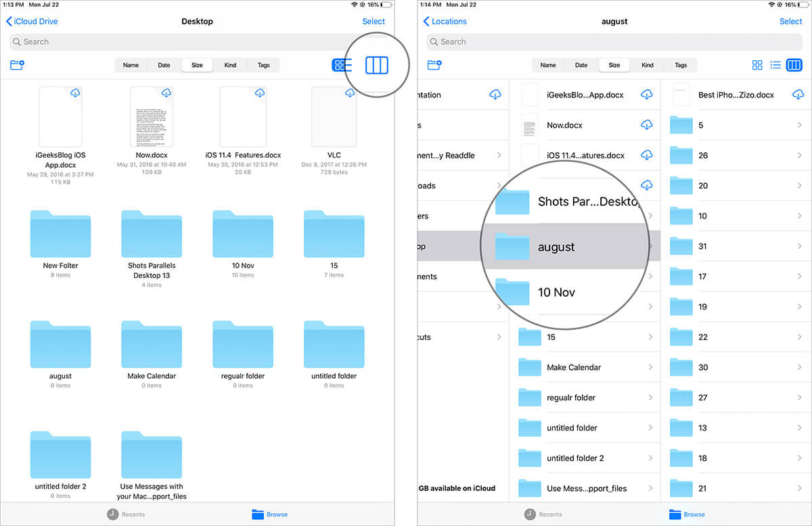Viewport: 812px width, 526px height.
Task: Tap Select on the Desktop screen
Action: coord(374,22)
